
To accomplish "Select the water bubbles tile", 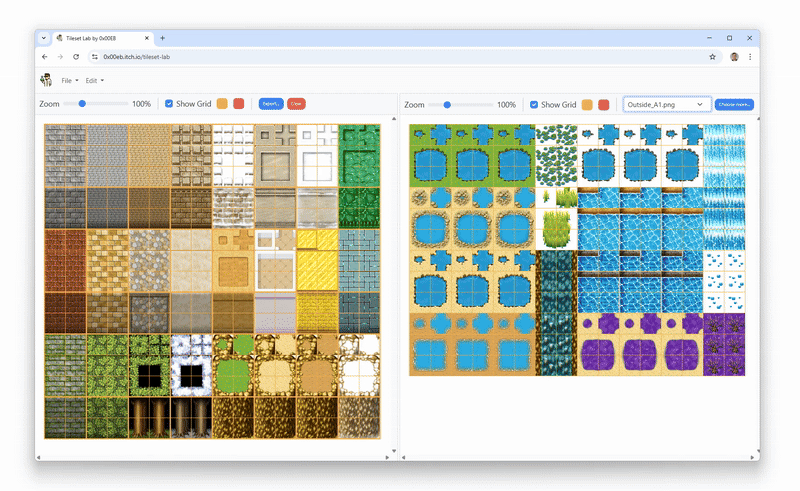I will [x=724, y=281].
